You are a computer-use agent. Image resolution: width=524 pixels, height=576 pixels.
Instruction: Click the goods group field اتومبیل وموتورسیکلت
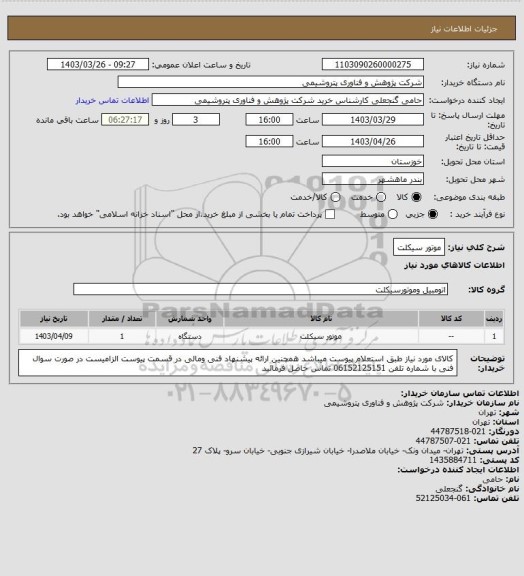pyautogui.click(x=260, y=289)
